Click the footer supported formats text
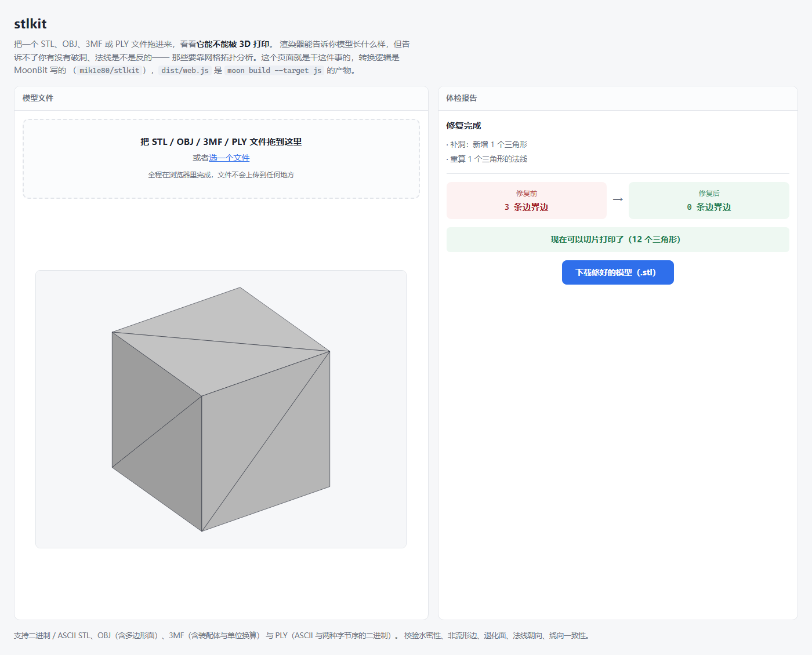 (x=303, y=636)
